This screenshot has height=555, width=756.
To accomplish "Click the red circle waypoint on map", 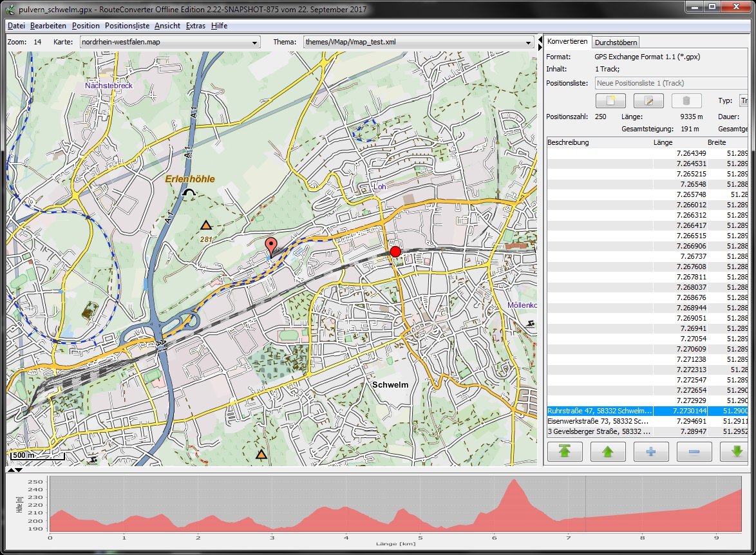I will (395, 251).
